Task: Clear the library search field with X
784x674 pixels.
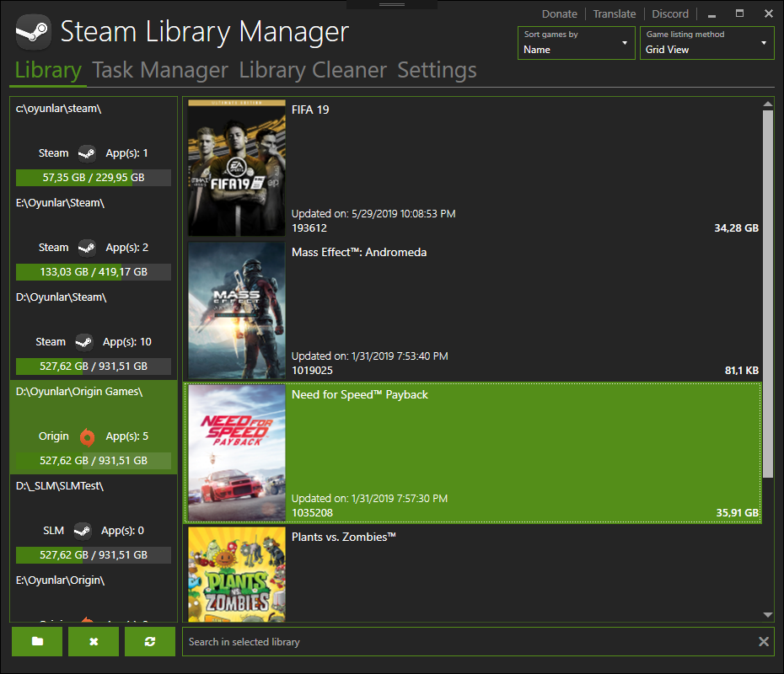Action: click(764, 641)
